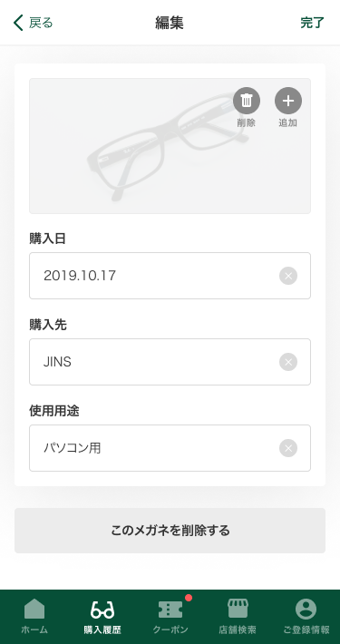
Task: Select the 購入履歴 glasses icon
Action: pos(102,610)
